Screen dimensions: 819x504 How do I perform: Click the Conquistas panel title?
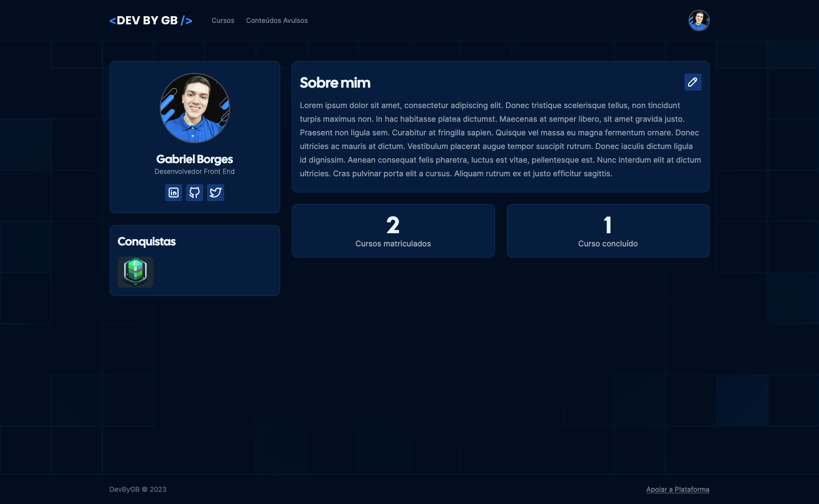point(147,241)
